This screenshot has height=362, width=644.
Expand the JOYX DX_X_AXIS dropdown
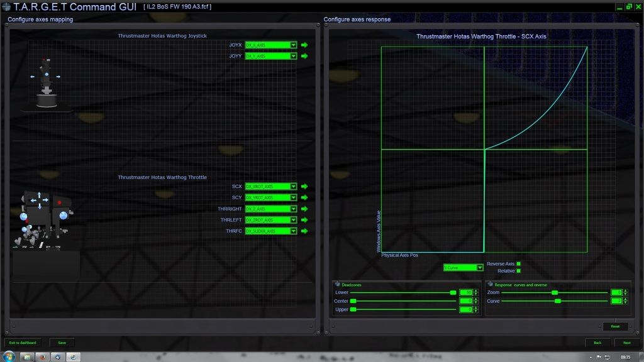pos(293,45)
